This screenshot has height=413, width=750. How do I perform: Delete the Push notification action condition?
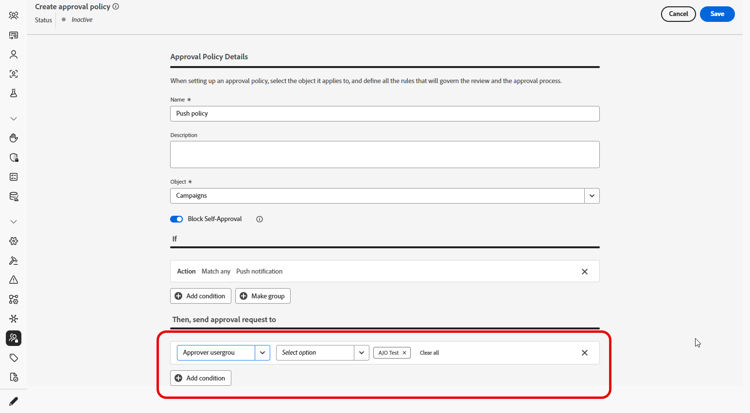click(585, 272)
